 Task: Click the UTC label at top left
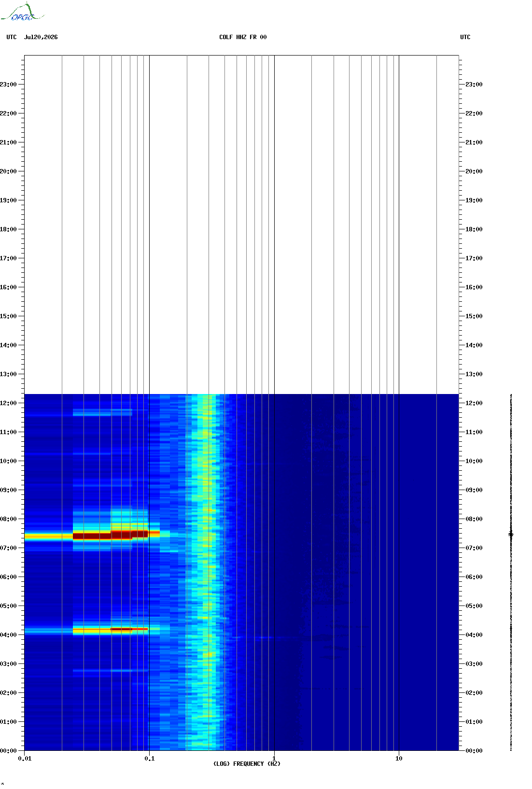12,37
